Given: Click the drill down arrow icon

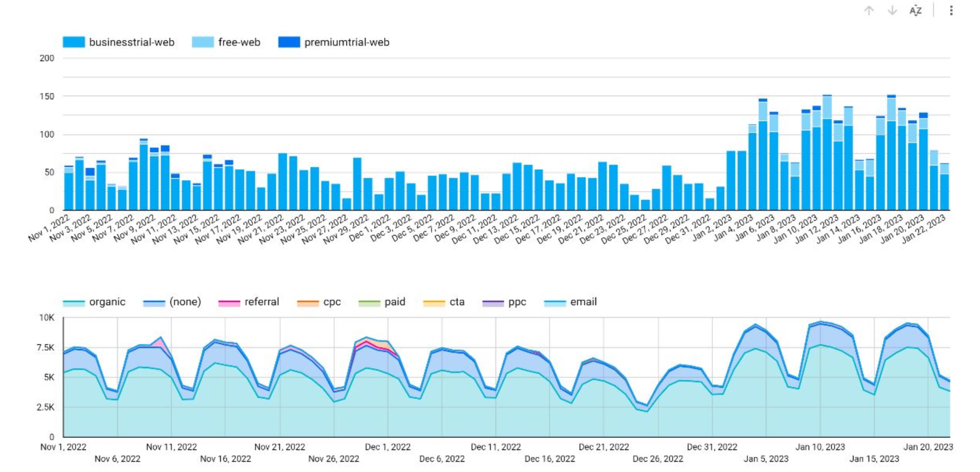Looking at the screenshot, I should (892, 10).
